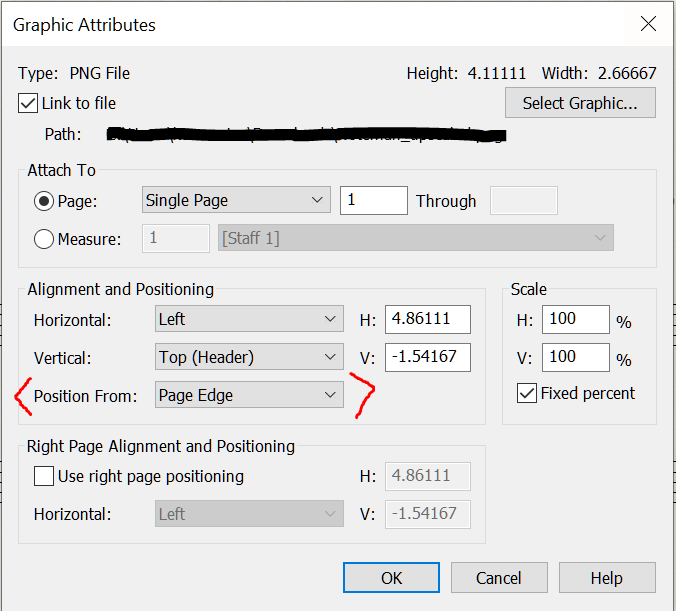The height and width of the screenshot is (611, 676).
Task: Click the Scale V percent field
Action: [x=575, y=357]
